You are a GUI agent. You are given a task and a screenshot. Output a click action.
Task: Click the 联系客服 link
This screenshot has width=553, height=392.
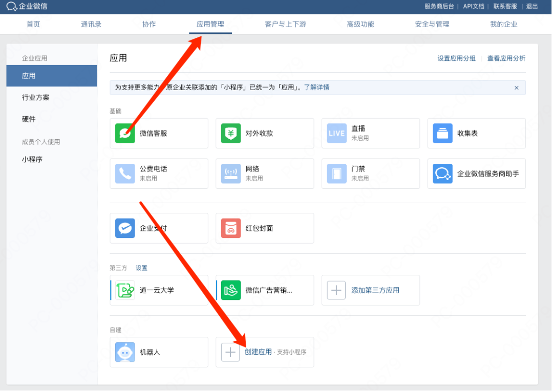point(505,6)
